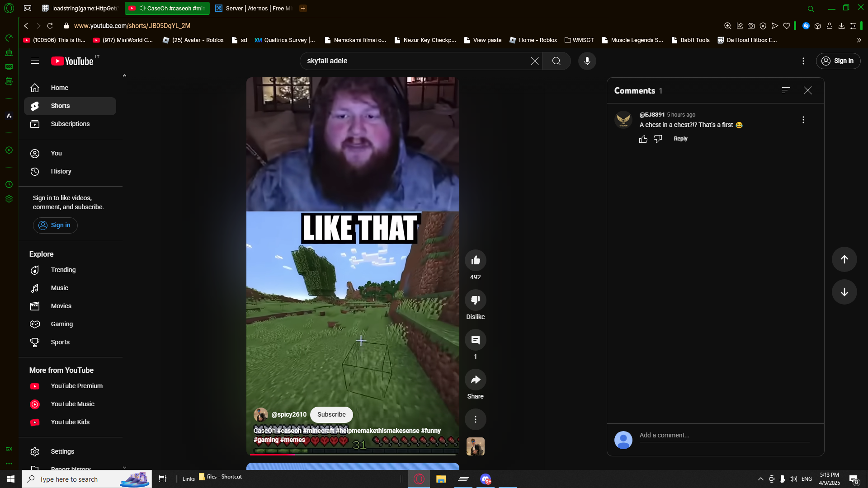Viewport: 868px width, 488px height.
Task: Open the Qualtrics Survey bookmark
Action: [285, 40]
